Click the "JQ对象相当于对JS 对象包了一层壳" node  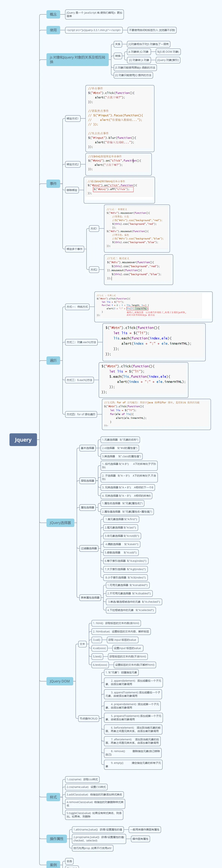[x=149, y=44]
